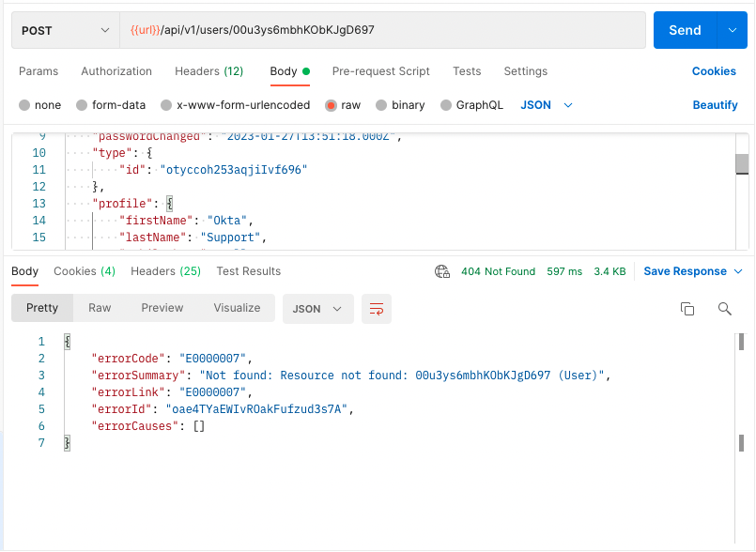The width and height of the screenshot is (756, 552).
Task: Click the request body scrollbar thumb
Action: (742, 164)
